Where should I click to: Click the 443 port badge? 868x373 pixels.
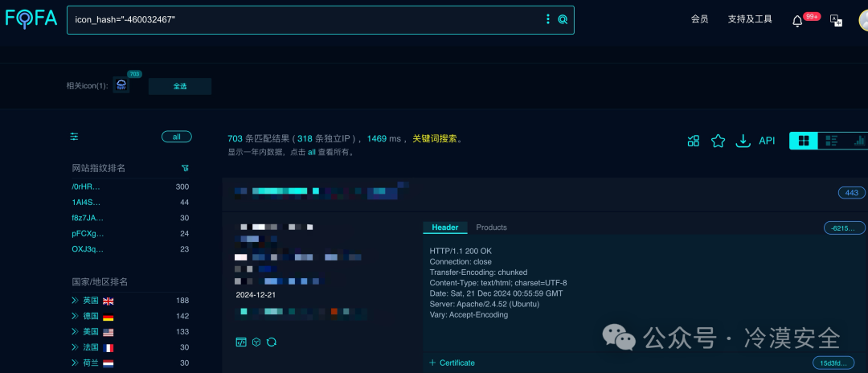(x=852, y=192)
